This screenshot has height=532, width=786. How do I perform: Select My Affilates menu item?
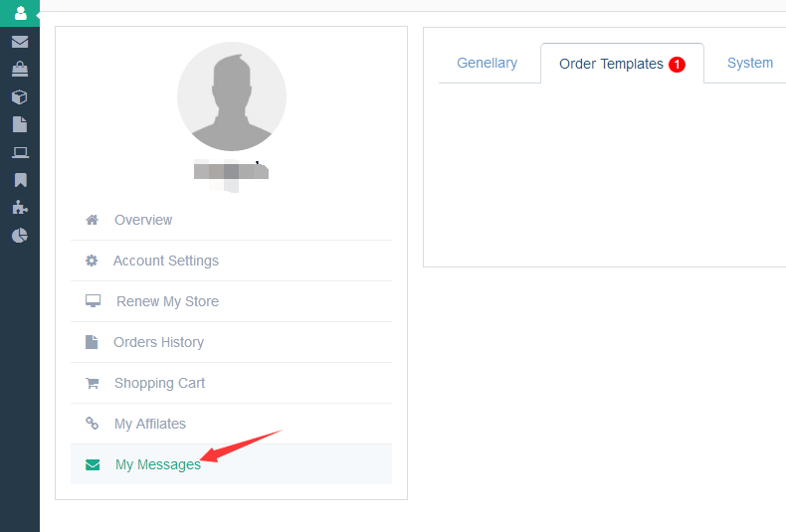click(x=149, y=424)
